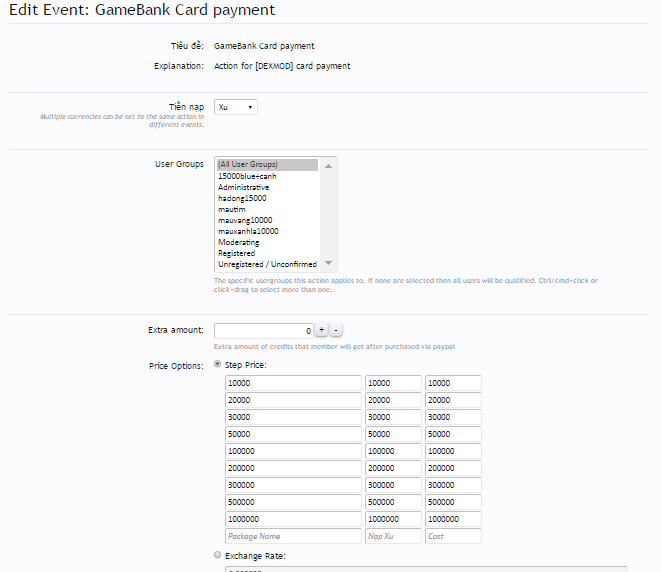Click the empty Nạp Xu field

pos(393,537)
